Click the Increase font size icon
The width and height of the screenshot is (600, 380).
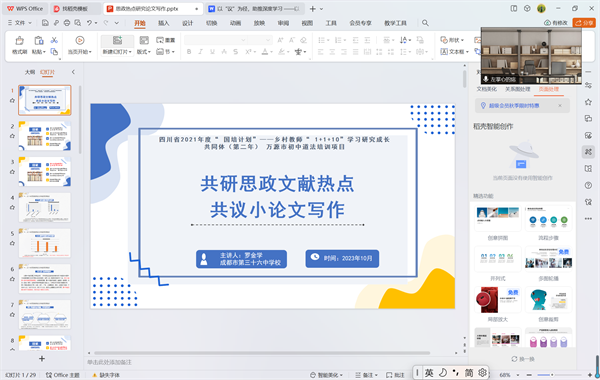click(x=280, y=40)
